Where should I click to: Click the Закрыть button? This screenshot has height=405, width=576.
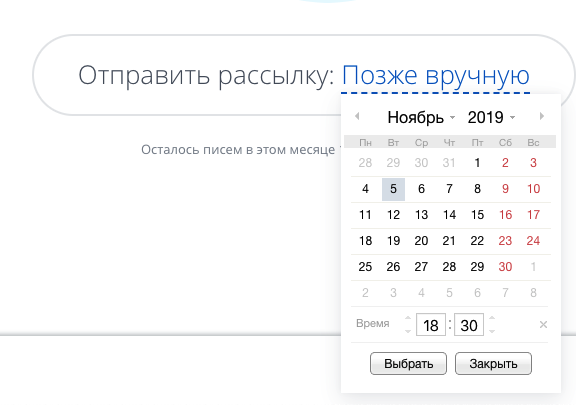point(493,363)
